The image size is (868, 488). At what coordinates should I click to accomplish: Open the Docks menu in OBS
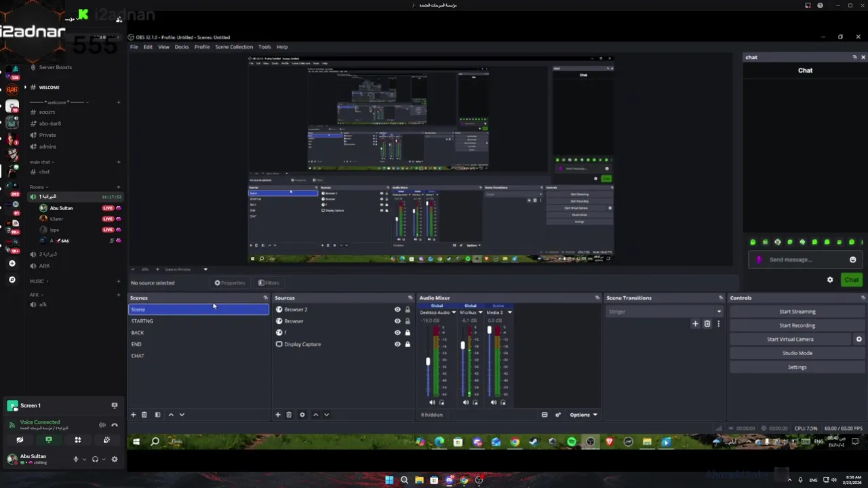[x=182, y=47]
